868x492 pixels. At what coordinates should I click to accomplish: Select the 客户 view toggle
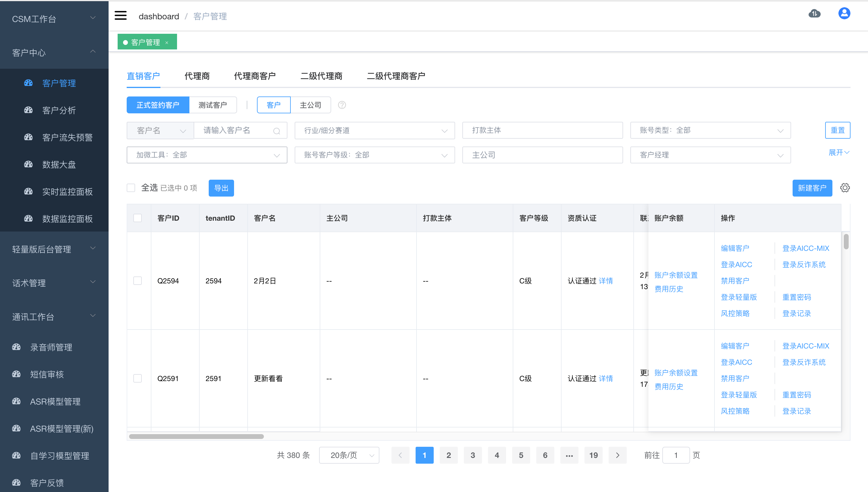(274, 105)
